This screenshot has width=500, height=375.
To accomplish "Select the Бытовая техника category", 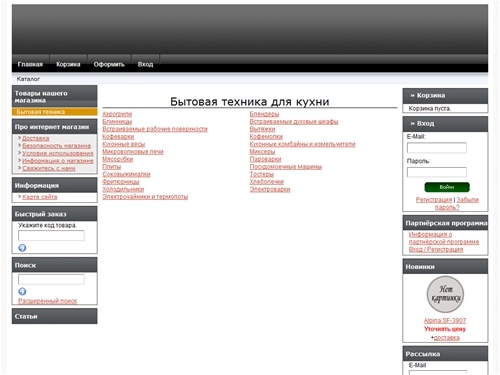I will point(41,112).
